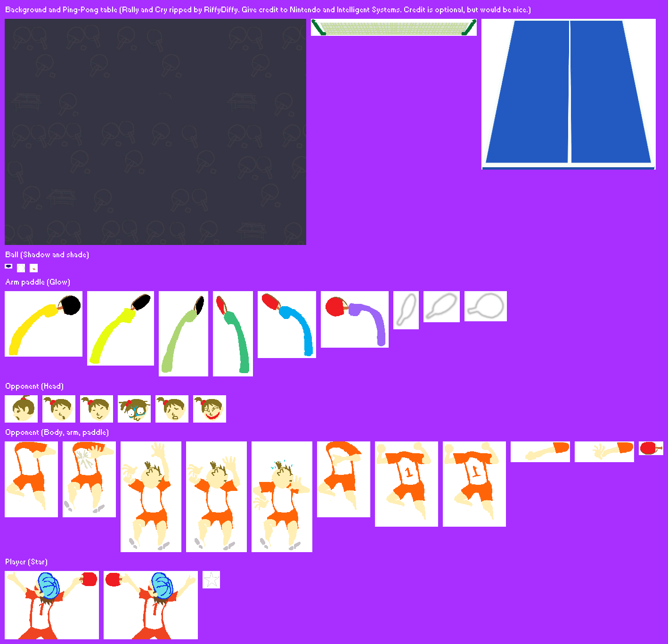Click the "Opponent (Body, arm, paddle)" label
This screenshot has height=644, width=668.
point(57,432)
